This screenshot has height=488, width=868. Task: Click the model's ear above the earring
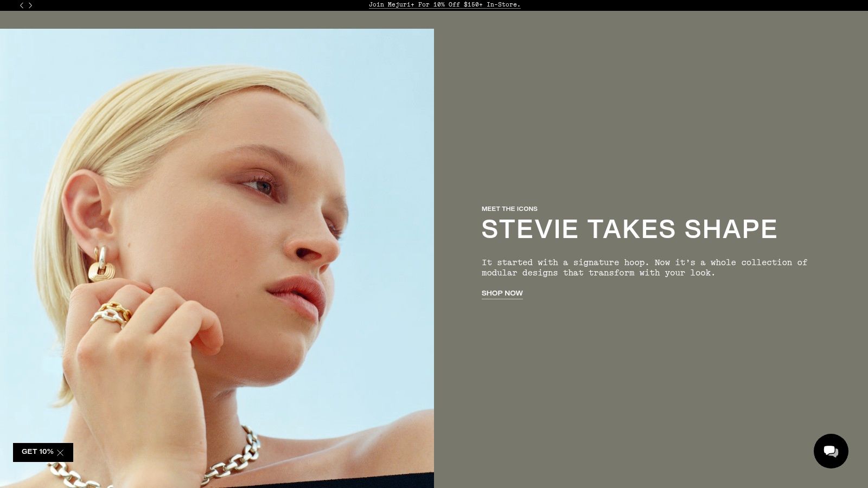click(87, 206)
